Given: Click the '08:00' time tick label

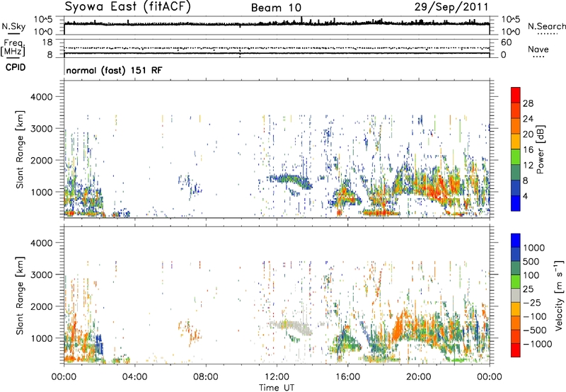Looking at the screenshot, I should tap(206, 377).
